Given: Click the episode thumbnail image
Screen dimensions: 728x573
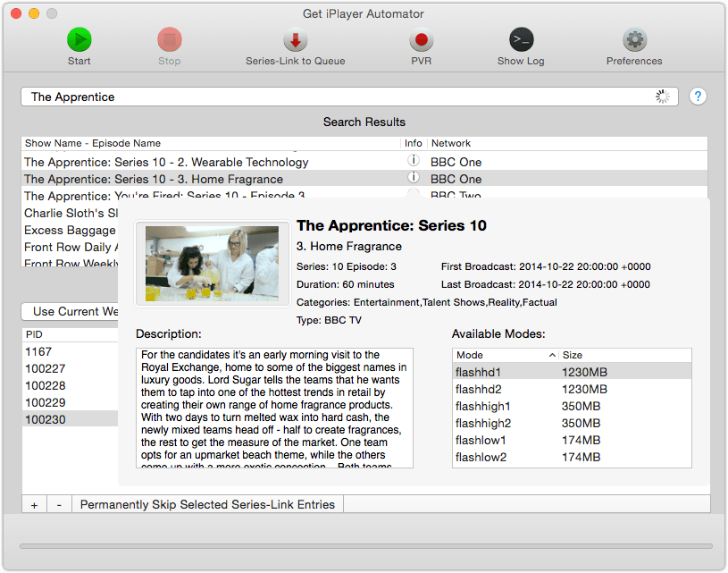Looking at the screenshot, I should pyautogui.click(x=213, y=264).
